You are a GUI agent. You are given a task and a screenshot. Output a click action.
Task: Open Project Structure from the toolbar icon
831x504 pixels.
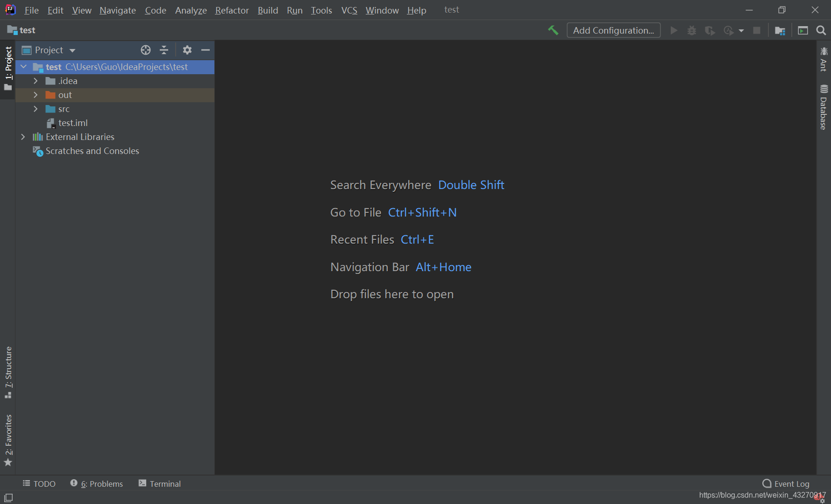780,30
